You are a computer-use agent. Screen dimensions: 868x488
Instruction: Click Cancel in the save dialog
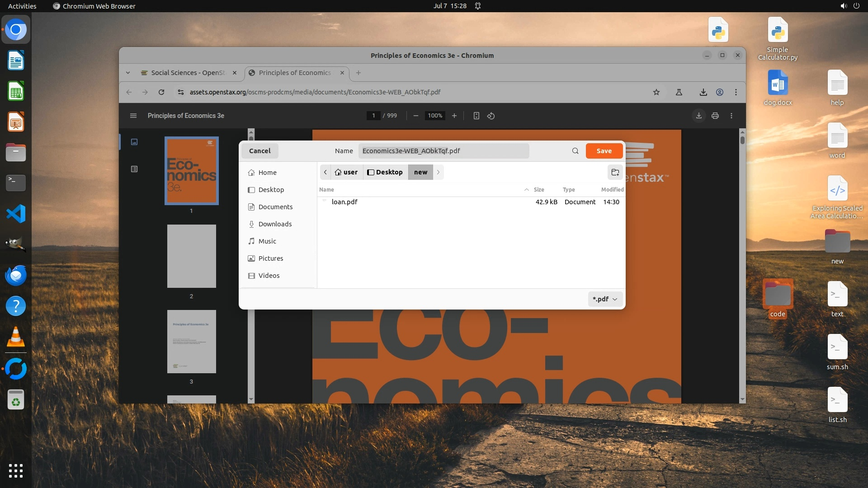(x=259, y=151)
